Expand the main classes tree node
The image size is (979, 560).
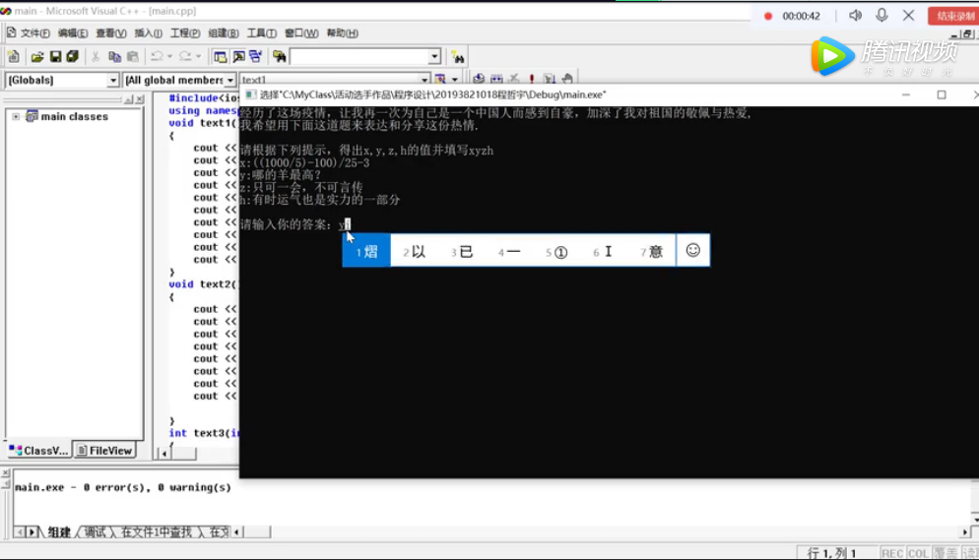pyautogui.click(x=16, y=116)
